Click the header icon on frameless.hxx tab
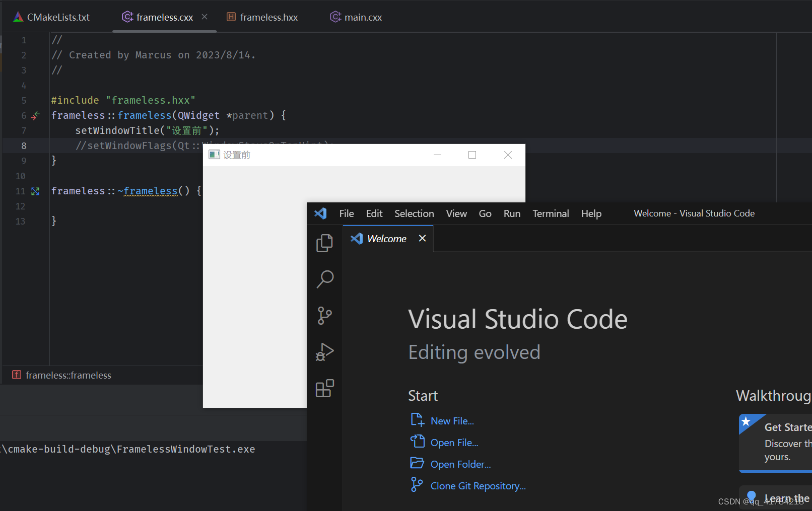 (x=231, y=17)
